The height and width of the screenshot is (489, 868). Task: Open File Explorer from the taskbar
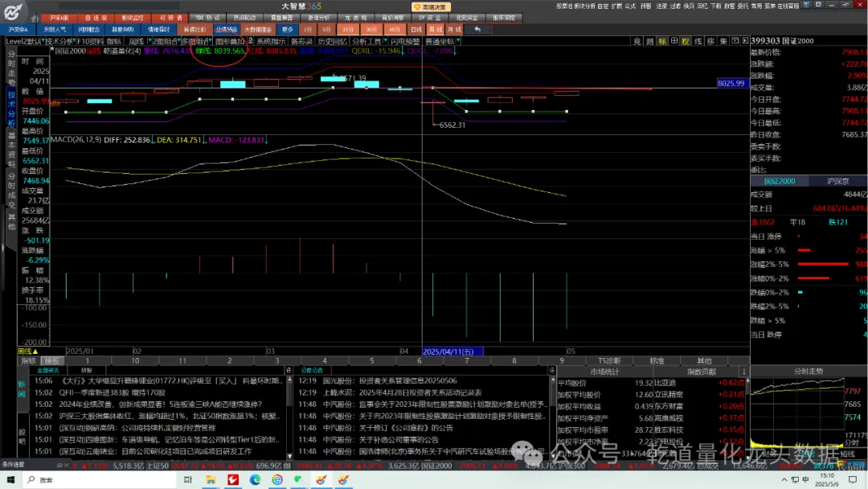[x=211, y=479]
